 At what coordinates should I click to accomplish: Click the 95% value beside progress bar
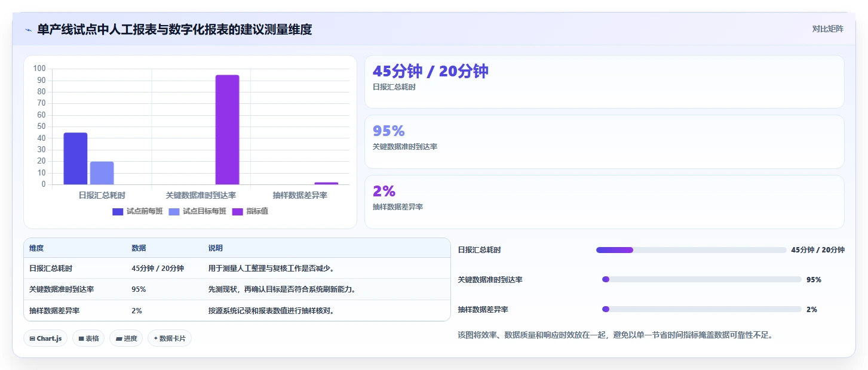click(x=814, y=279)
